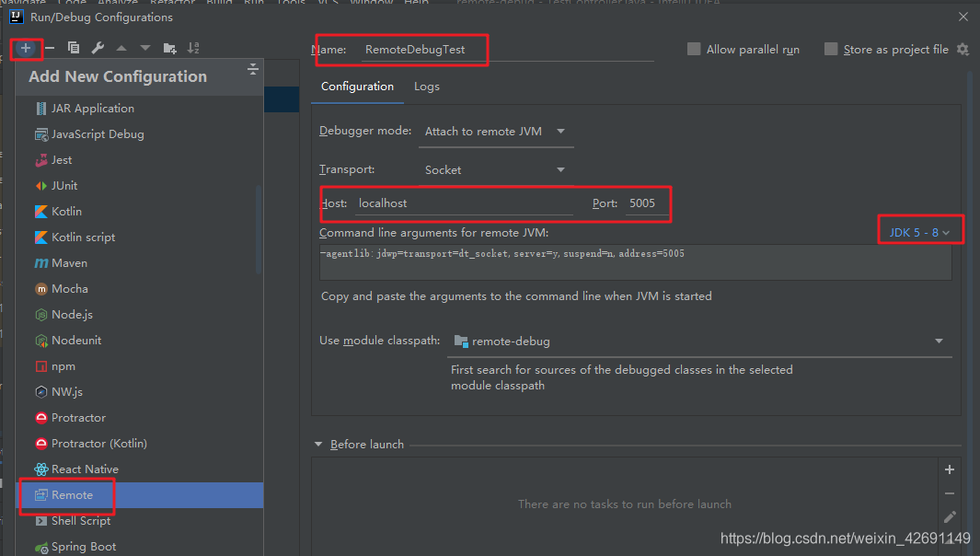Select Remote configuration type

pos(139,494)
